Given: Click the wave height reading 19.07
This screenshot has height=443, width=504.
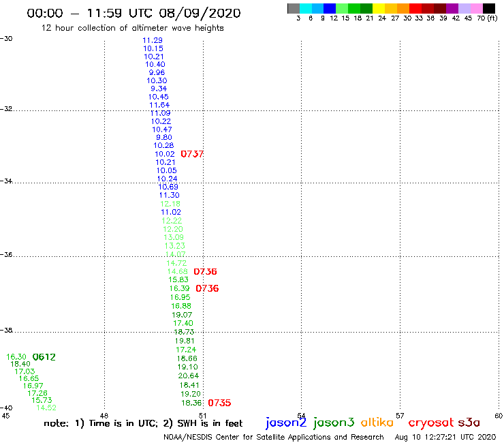Looking at the screenshot, I should point(182,315).
